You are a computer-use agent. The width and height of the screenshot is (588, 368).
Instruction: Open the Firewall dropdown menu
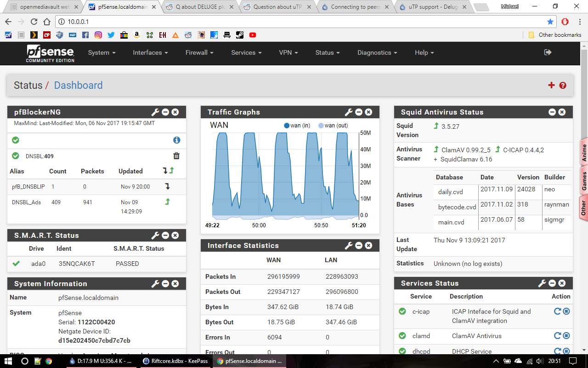point(199,52)
